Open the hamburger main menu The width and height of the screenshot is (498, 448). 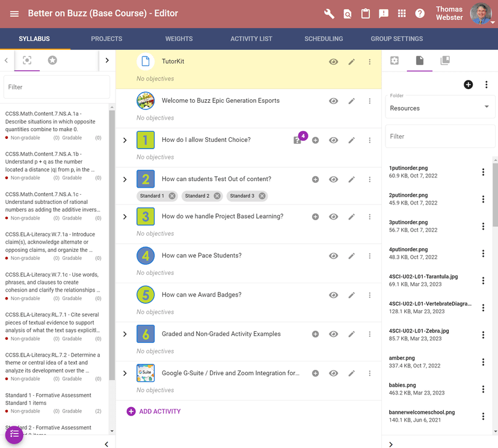14,14
